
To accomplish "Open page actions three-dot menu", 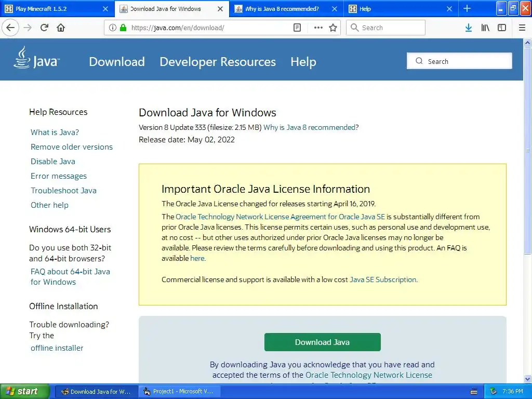I will coord(318,28).
